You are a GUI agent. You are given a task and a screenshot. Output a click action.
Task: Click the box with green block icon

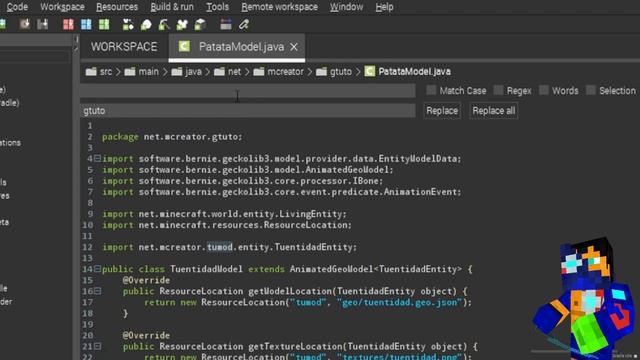pos(200,24)
